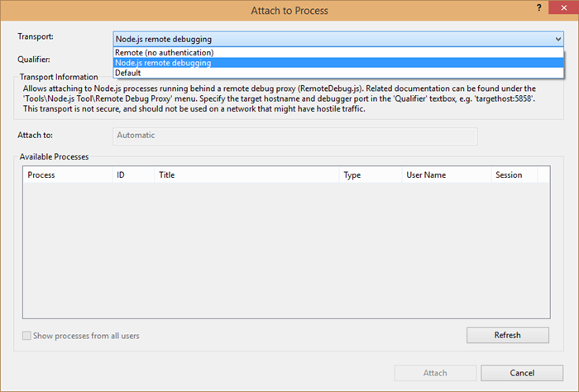Click the Attach to Automatic field
579x392 pixels.
[294, 135]
